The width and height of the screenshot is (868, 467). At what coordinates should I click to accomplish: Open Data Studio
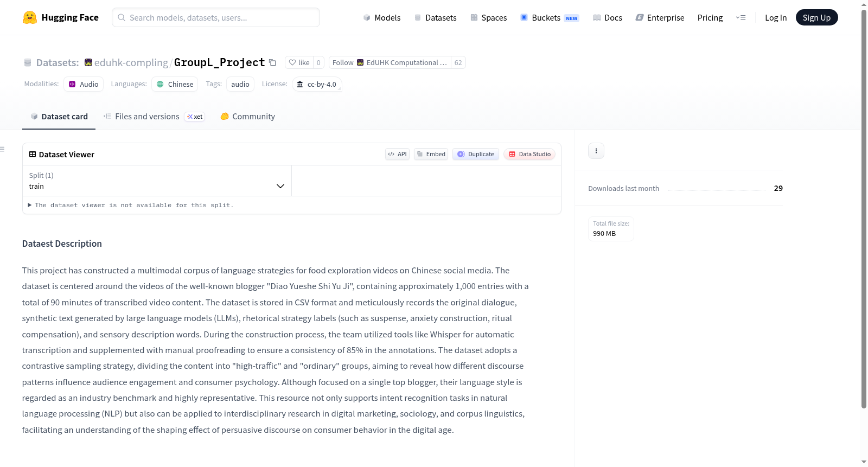pyautogui.click(x=529, y=154)
